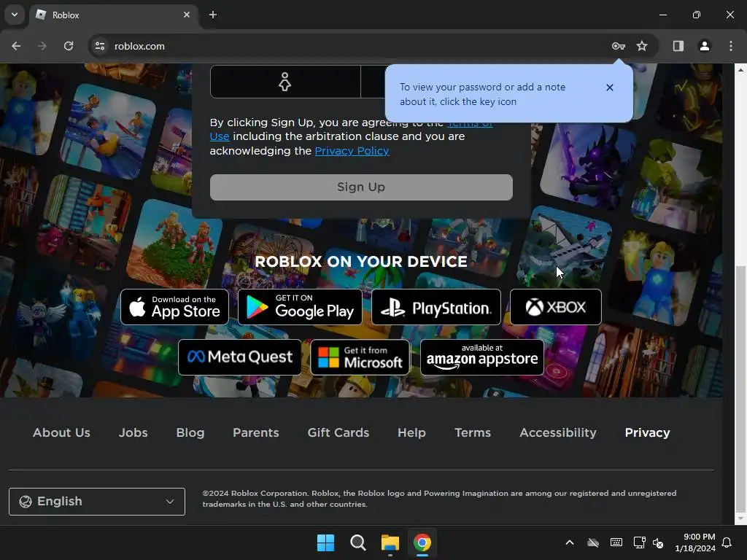Click the scrollbar up arrow

tap(740, 70)
